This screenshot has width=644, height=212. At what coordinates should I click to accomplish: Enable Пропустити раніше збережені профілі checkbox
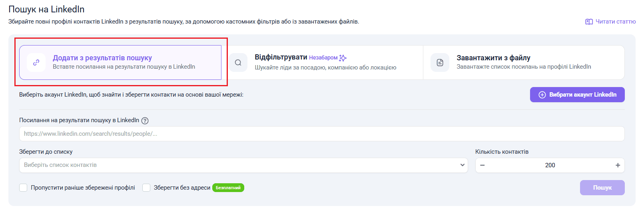click(23, 188)
